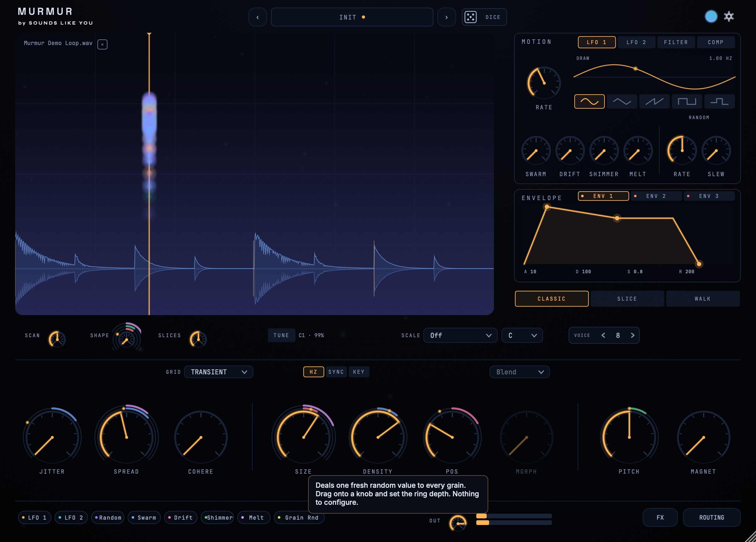Open the Scale dropdown showing Off

tap(460, 335)
